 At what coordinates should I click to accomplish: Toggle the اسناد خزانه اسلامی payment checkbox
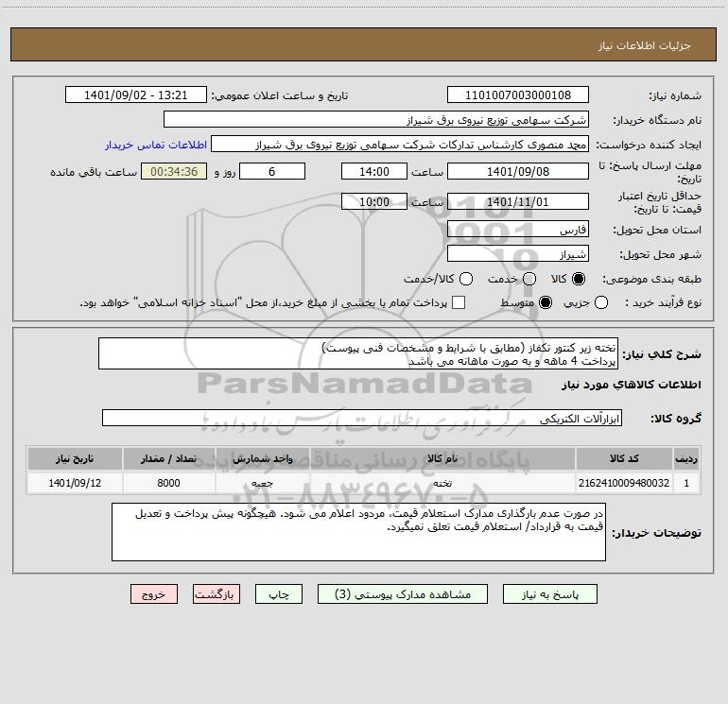(x=459, y=302)
